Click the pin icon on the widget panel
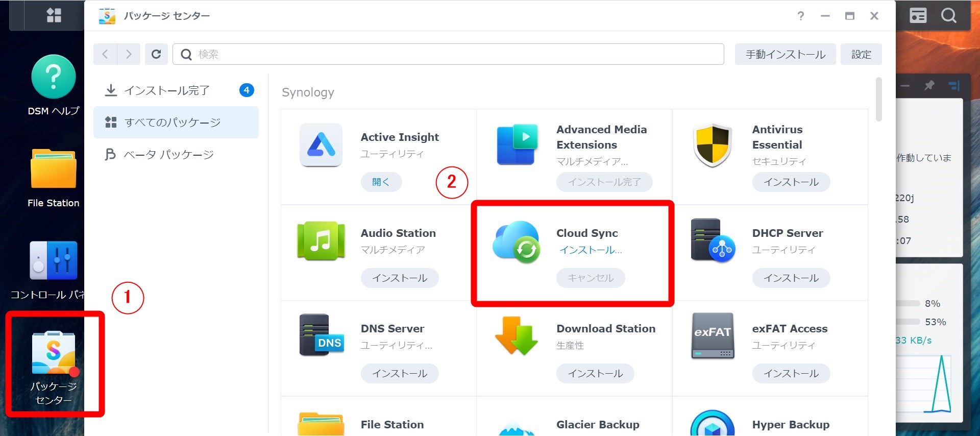Image resolution: width=980 pixels, height=436 pixels. (x=929, y=86)
